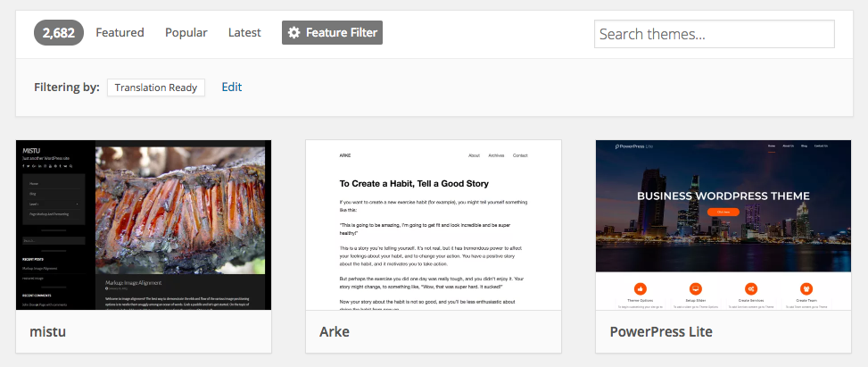
Task: Click the Arke theme name
Action: (x=335, y=331)
